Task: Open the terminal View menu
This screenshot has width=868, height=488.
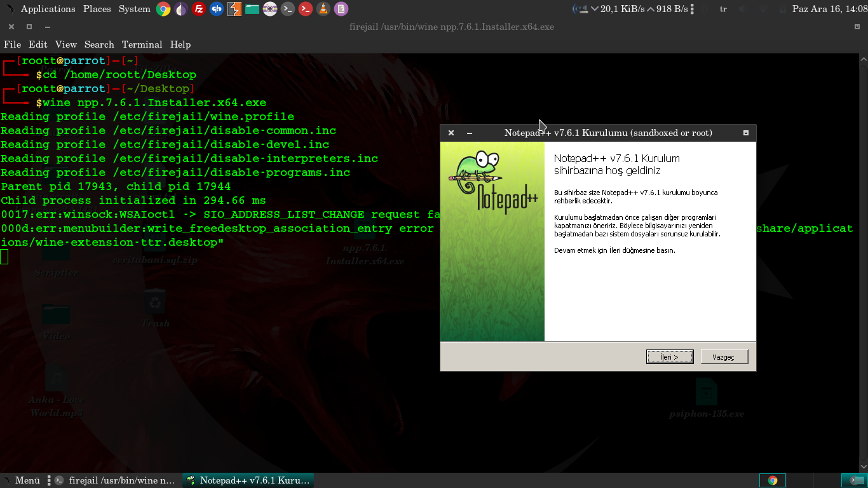Action: point(65,44)
